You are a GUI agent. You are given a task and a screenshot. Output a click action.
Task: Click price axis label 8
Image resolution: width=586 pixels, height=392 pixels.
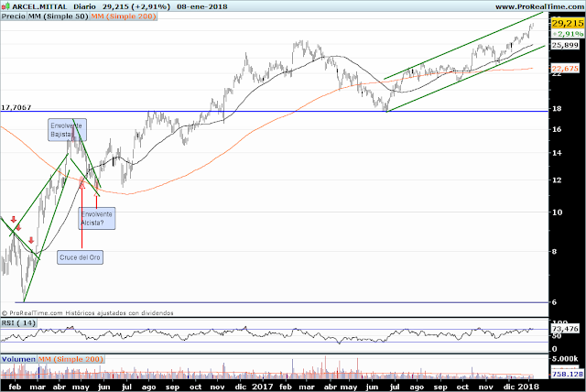point(554,252)
